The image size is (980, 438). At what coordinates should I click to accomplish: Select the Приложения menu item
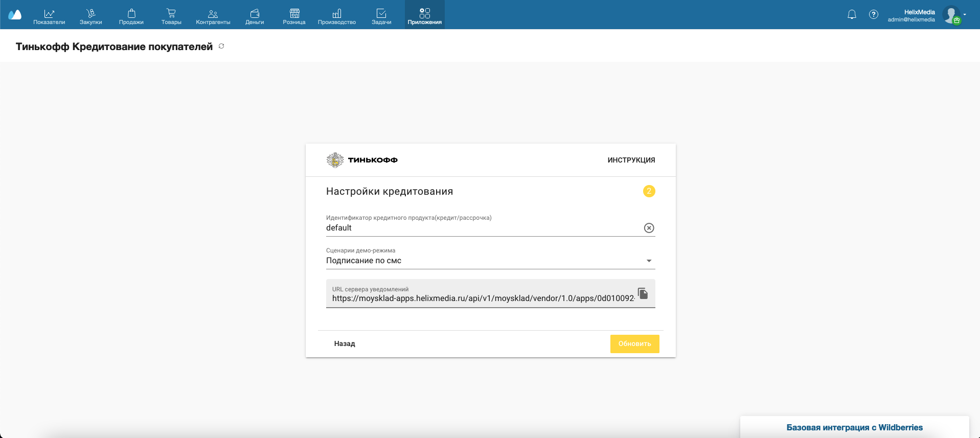(x=425, y=15)
